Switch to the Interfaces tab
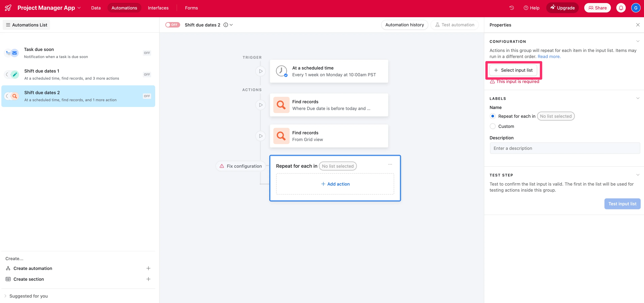644x303 pixels. point(158,8)
